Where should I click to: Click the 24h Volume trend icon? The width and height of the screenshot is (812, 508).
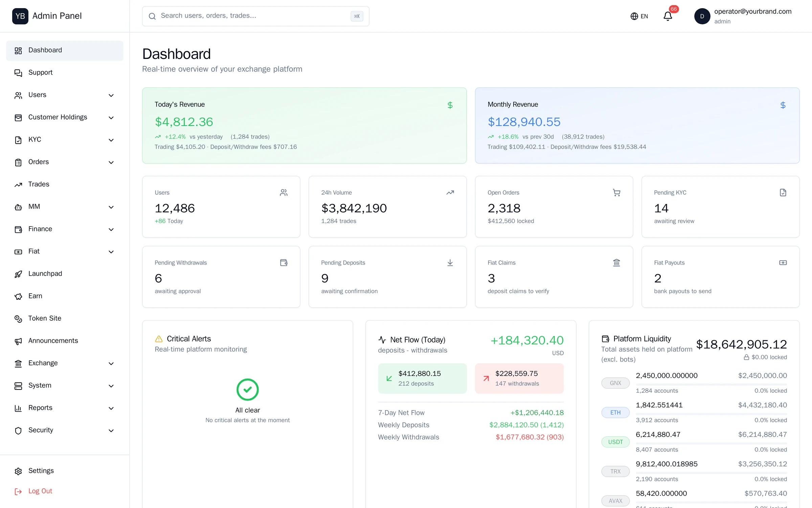[450, 193]
